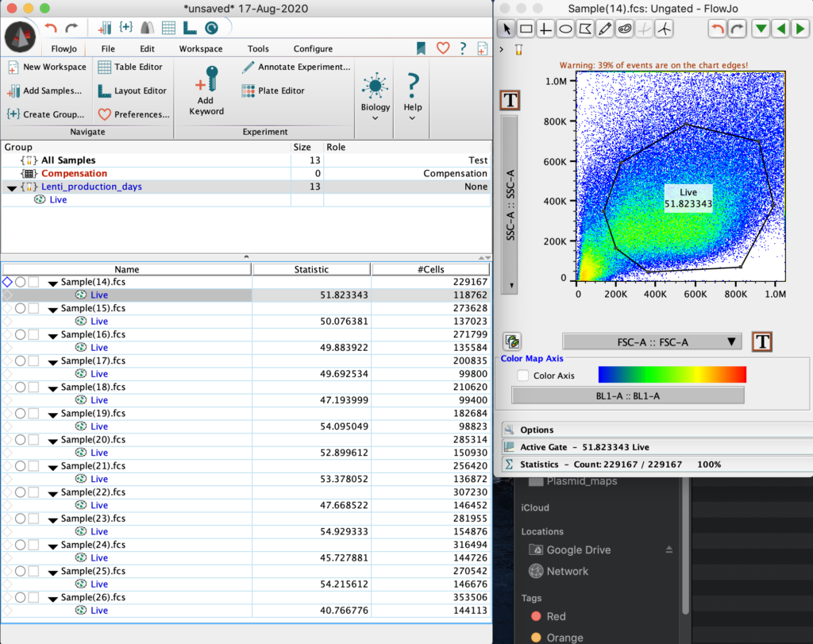Select the AutoGate tool
The height and width of the screenshot is (644, 813).
[624, 29]
